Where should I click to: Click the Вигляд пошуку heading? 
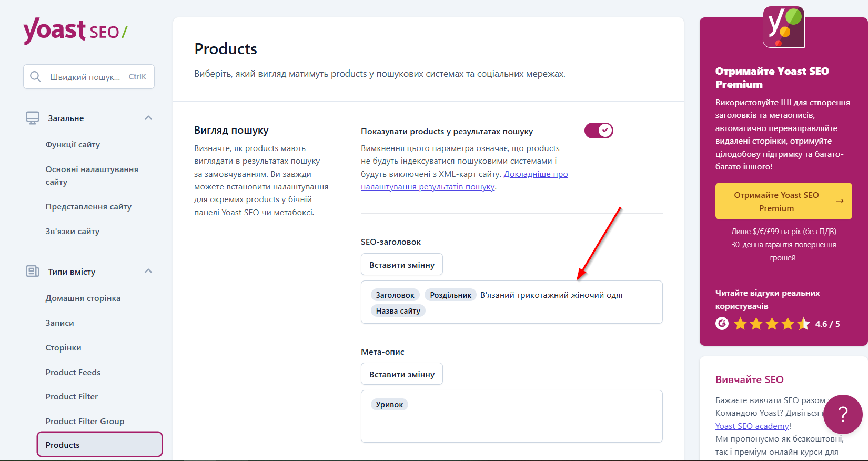231,131
